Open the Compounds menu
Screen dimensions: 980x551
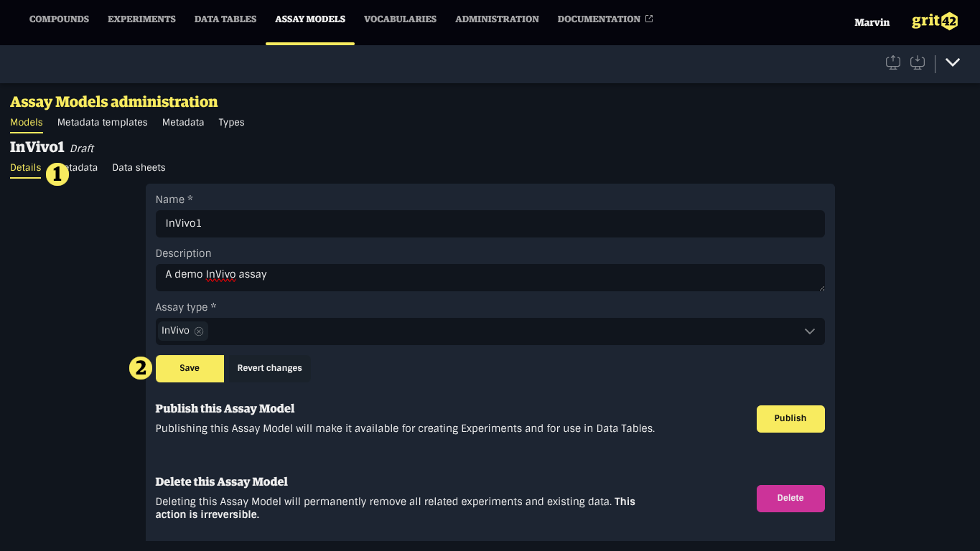click(x=60, y=19)
